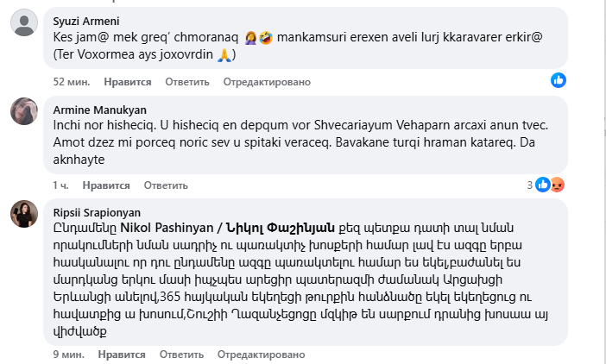
Task: Open the Syuzi Armeni name link
Action: 85,20
